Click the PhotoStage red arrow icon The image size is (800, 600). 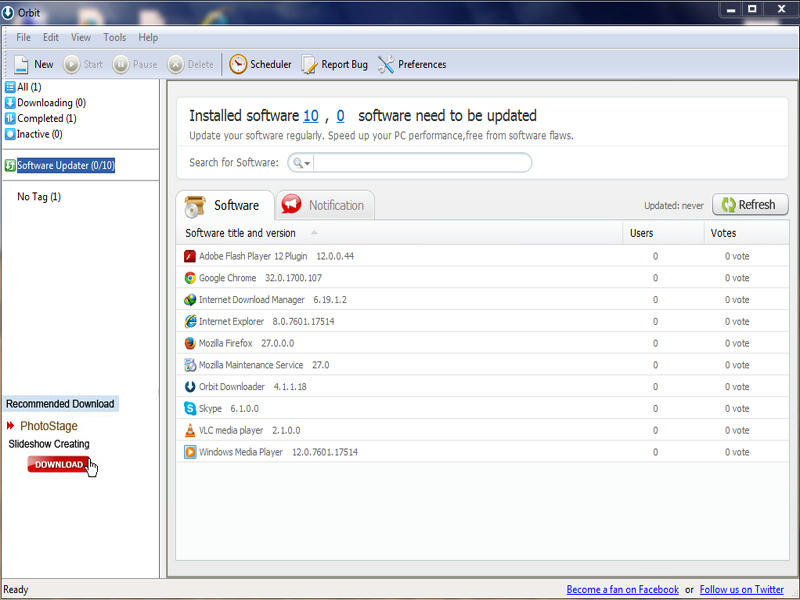point(10,426)
